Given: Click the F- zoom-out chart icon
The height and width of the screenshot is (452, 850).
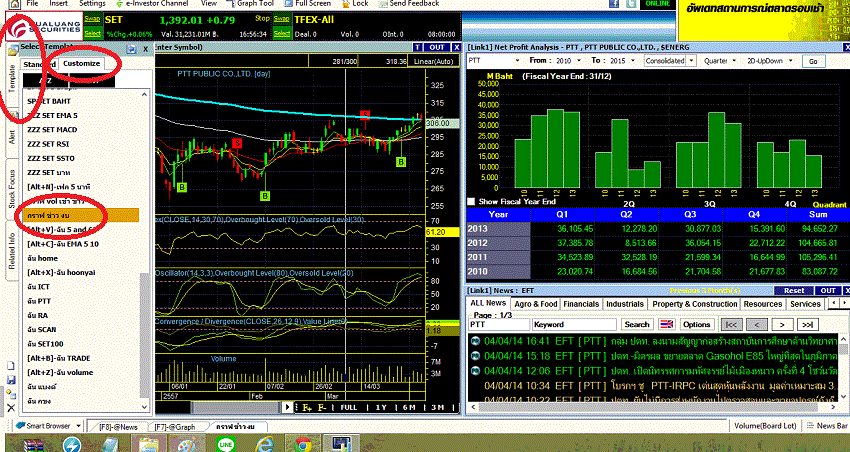Looking at the screenshot, I should tap(321, 408).
